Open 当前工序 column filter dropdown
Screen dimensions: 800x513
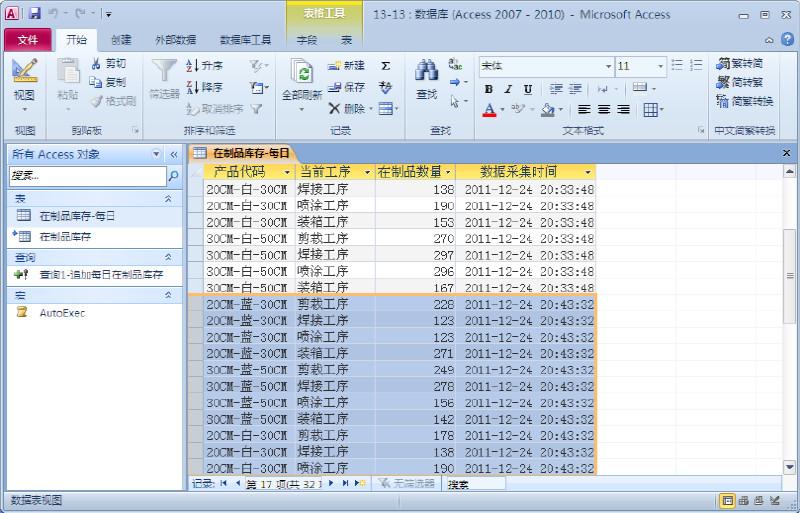(367, 173)
